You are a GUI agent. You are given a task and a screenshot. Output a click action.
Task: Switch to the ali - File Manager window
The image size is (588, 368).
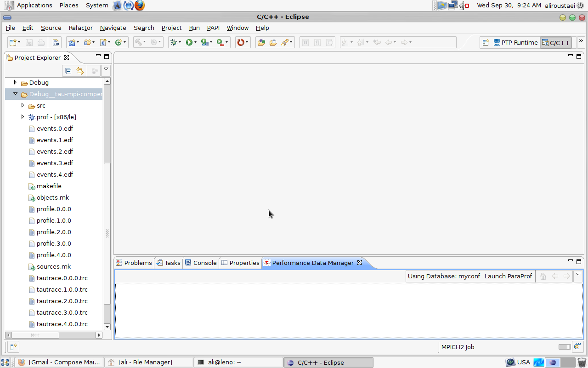[x=149, y=362]
